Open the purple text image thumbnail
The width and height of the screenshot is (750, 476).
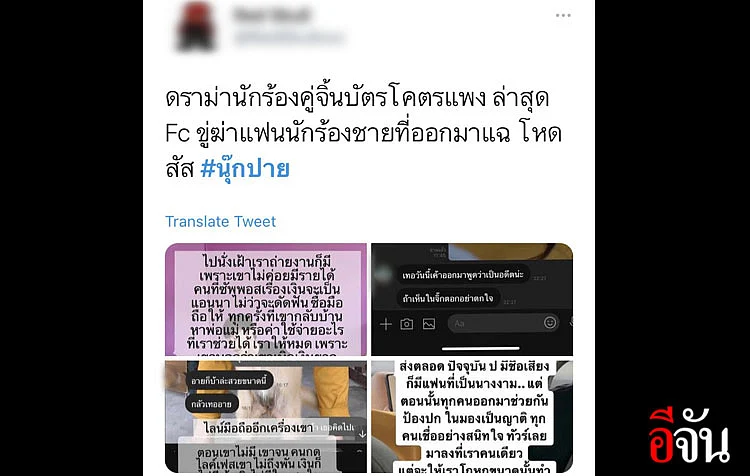click(x=266, y=299)
